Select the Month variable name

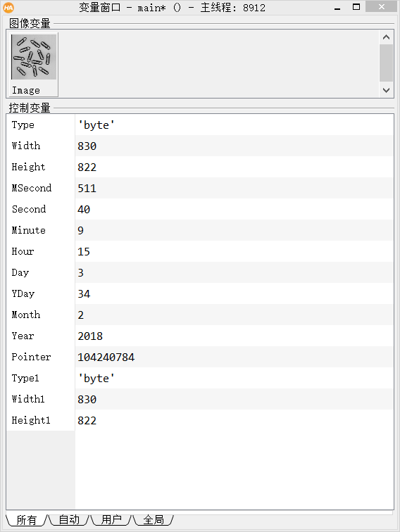click(x=26, y=315)
